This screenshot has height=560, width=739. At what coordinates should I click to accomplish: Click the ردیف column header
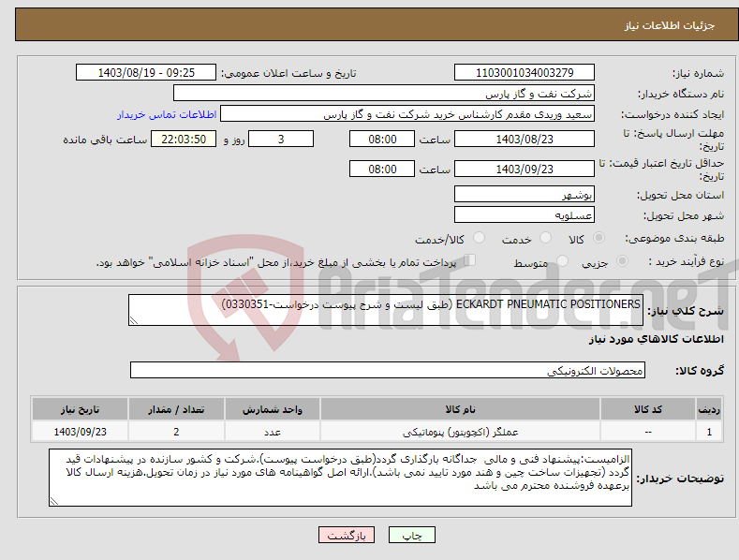709,409
